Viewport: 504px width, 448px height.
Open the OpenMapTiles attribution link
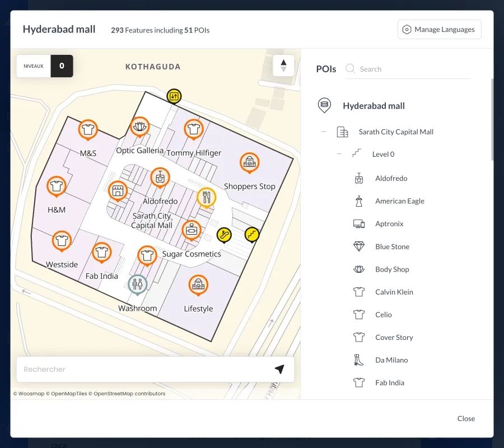pos(67,393)
